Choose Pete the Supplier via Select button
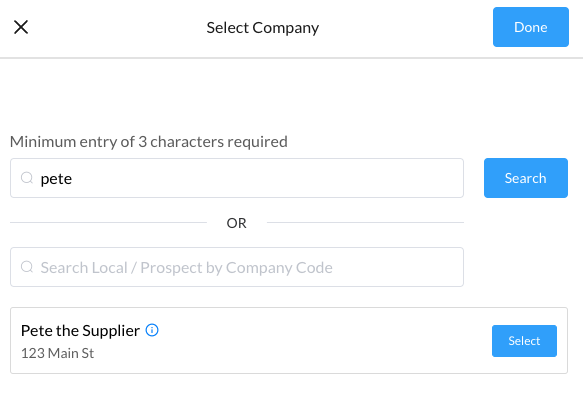This screenshot has width=583, height=394. [x=524, y=341]
